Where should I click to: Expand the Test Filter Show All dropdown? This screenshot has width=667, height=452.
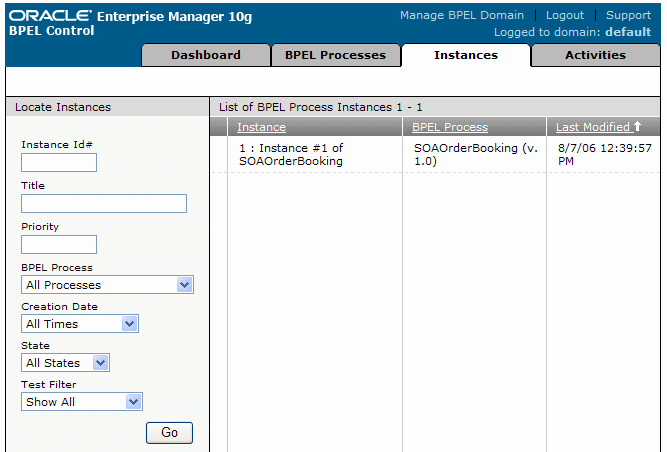(x=82, y=401)
